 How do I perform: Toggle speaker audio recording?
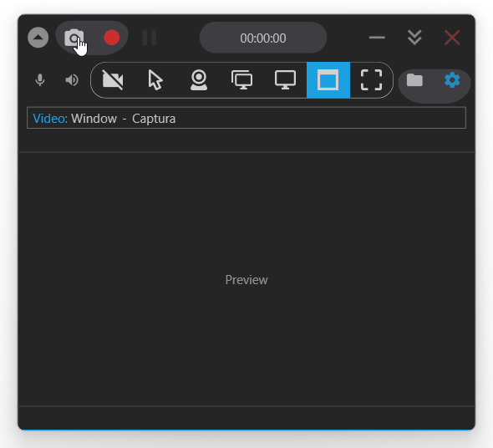pyautogui.click(x=72, y=80)
